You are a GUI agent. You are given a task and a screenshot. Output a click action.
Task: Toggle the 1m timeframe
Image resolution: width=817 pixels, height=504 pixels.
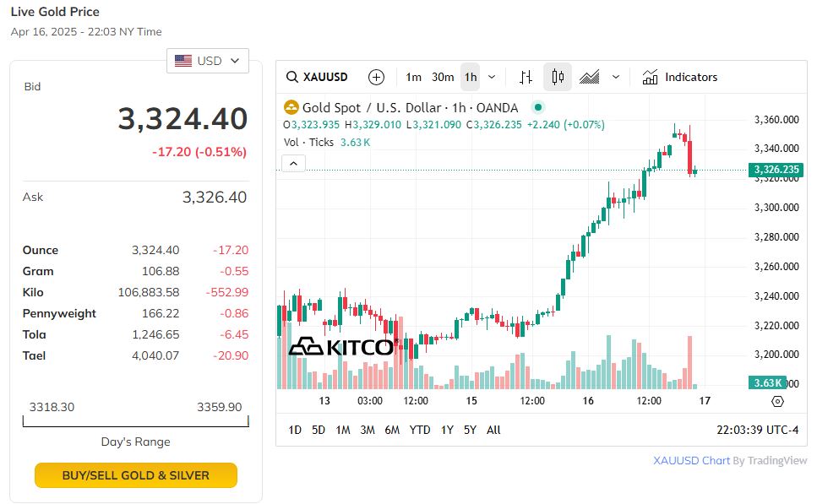pyautogui.click(x=413, y=77)
